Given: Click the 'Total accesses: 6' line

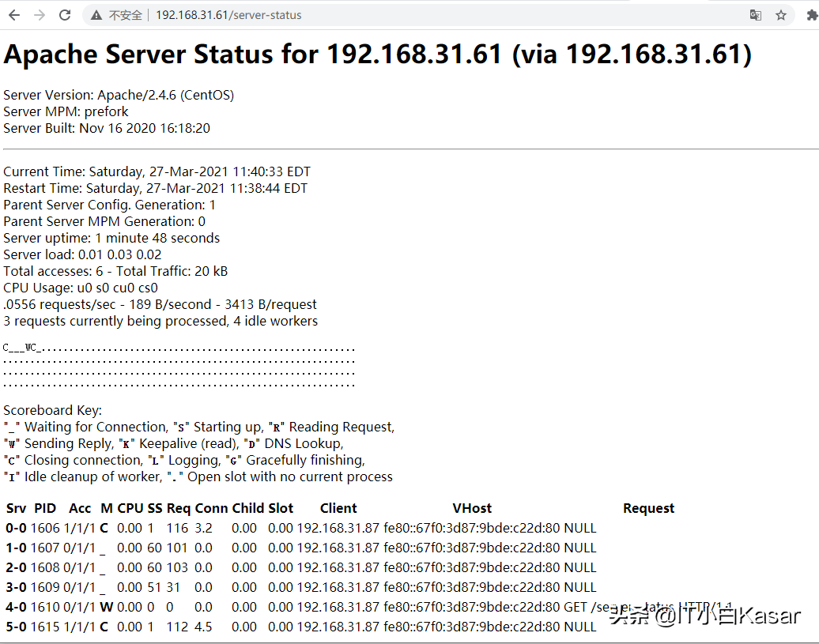Looking at the screenshot, I should pos(115,271).
